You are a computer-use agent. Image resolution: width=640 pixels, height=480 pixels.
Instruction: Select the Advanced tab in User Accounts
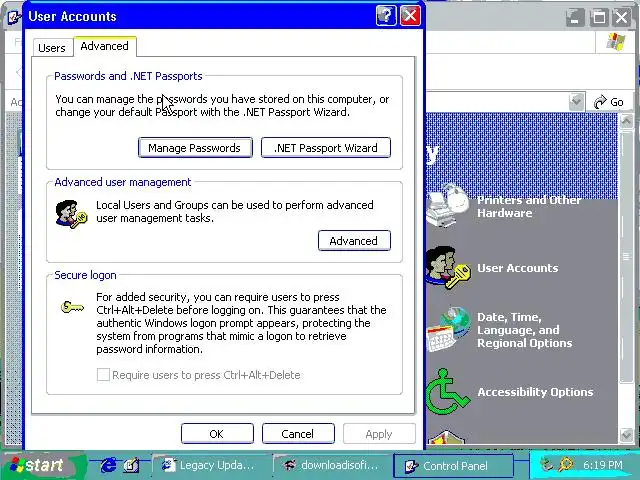pyautogui.click(x=104, y=46)
